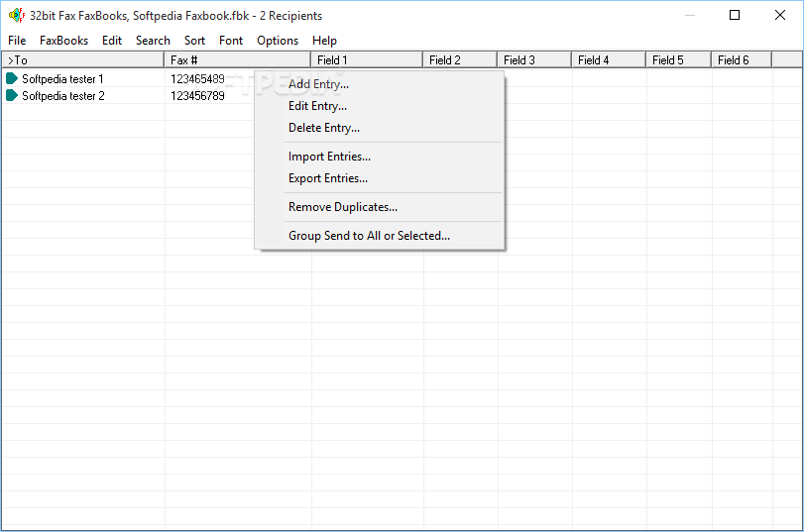
Task: Click the fax number 123465489
Action: click(x=197, y=79)
